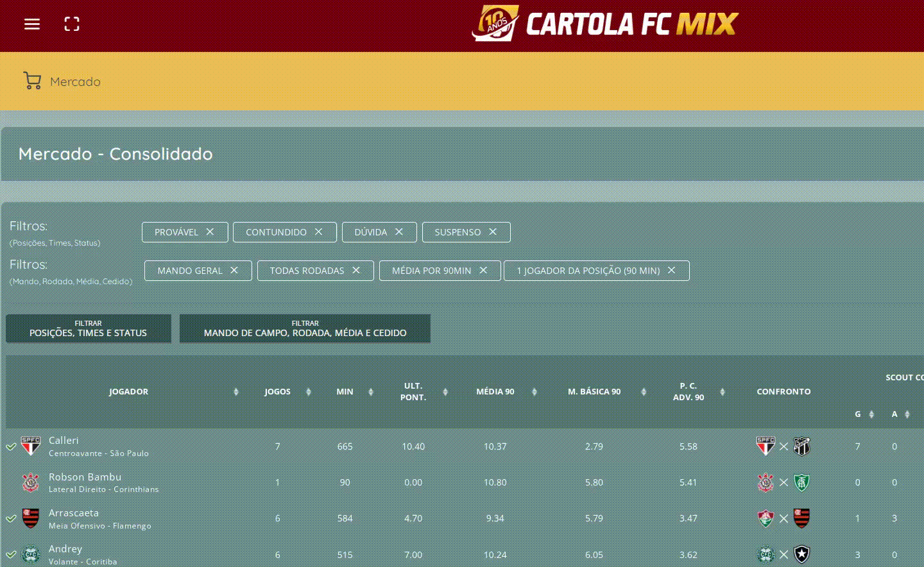
Task: Select player name Andrey
Action: click(x=65, y=549)
